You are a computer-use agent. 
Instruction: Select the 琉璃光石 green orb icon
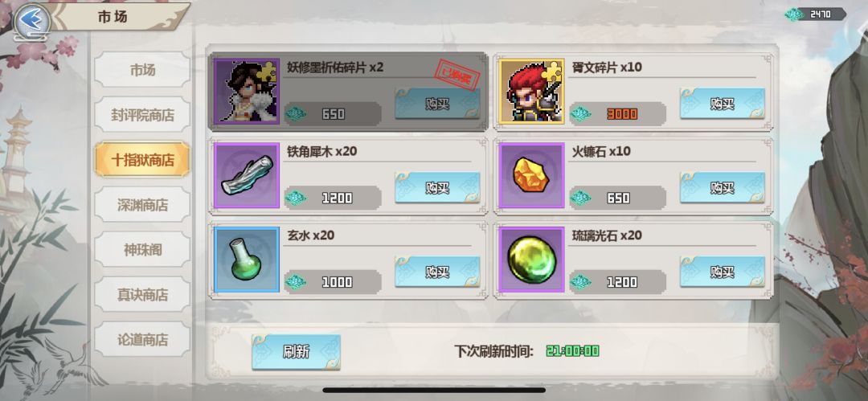pos(531,260)
